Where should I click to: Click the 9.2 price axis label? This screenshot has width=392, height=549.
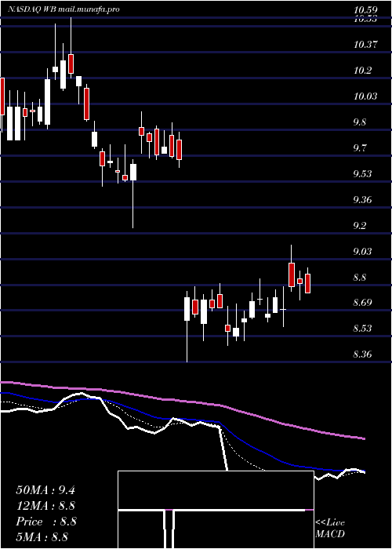pyautogui.click(x=360, y=226)
